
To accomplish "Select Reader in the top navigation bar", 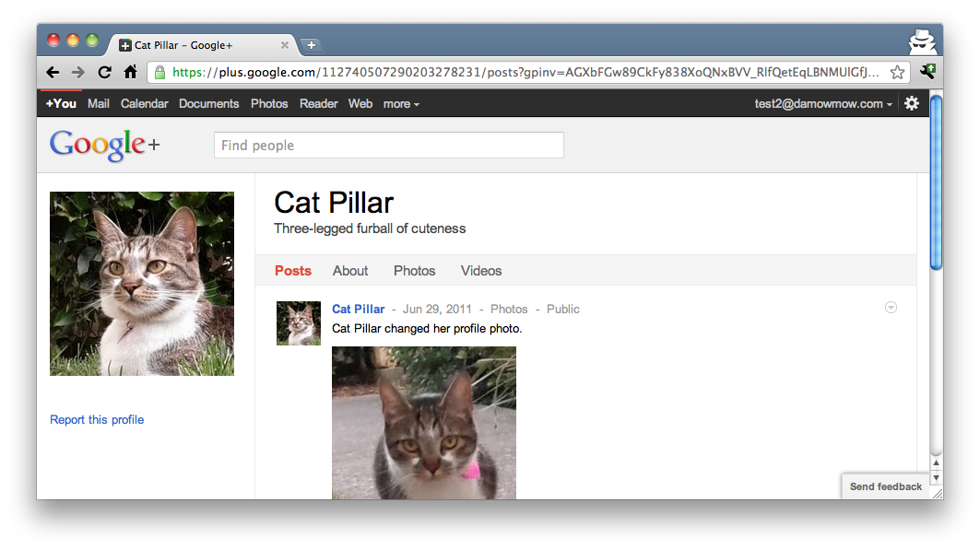I will coord(319,104).
